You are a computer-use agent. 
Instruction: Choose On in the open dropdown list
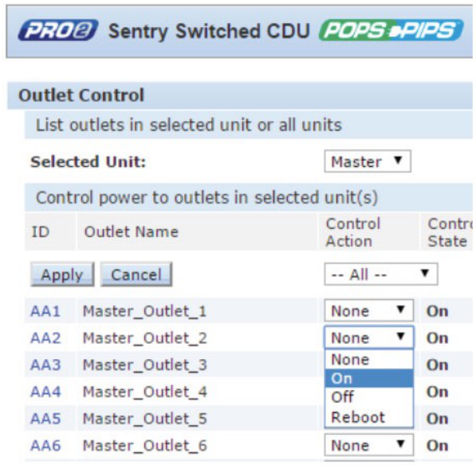[x=368, y=378]
